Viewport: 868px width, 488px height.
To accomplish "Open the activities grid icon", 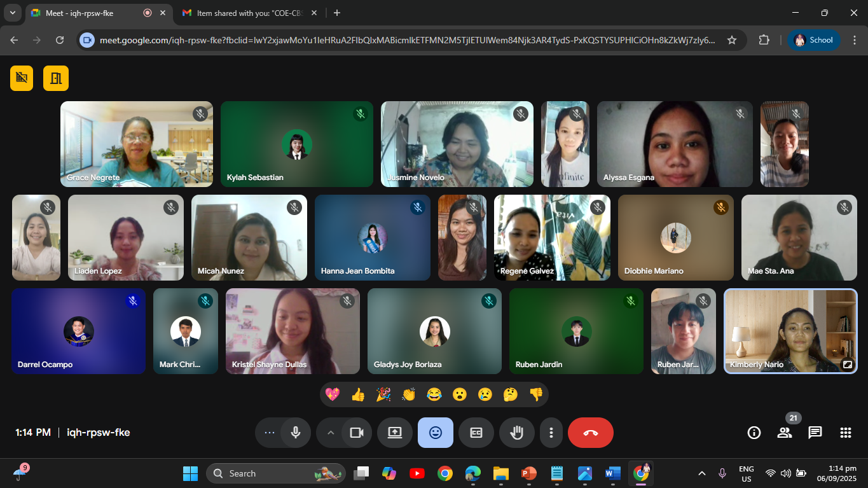I will coord(845,433).
